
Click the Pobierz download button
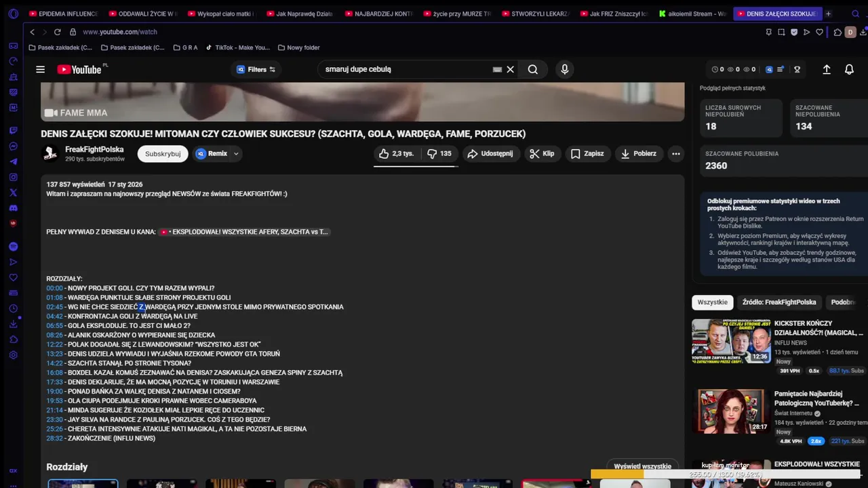coord(638,154)
